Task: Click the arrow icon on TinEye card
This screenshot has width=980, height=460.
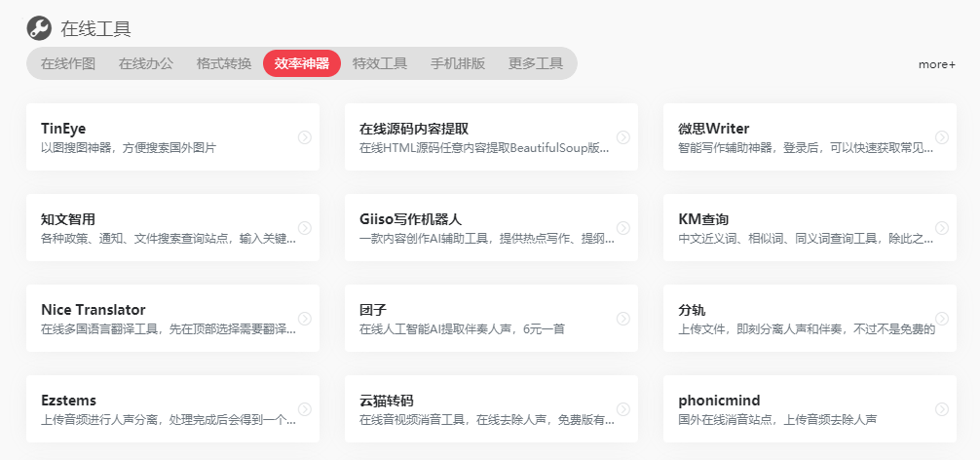Action: point(304,137)
